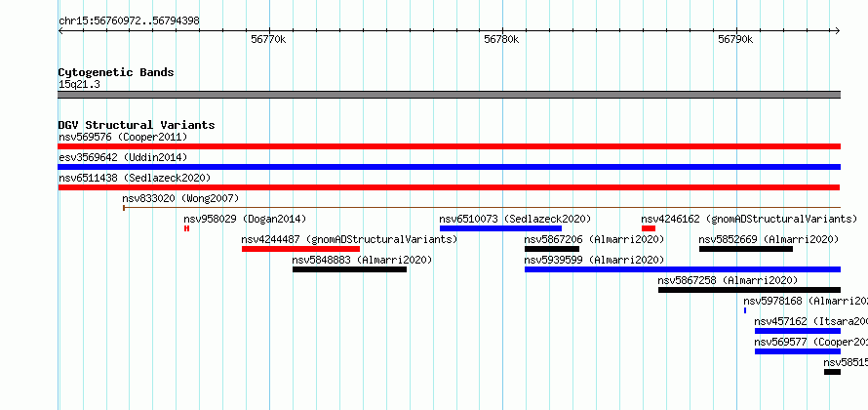Open the nsv5978168 label text
Screen dimensions: 868x410
(806, 301)
